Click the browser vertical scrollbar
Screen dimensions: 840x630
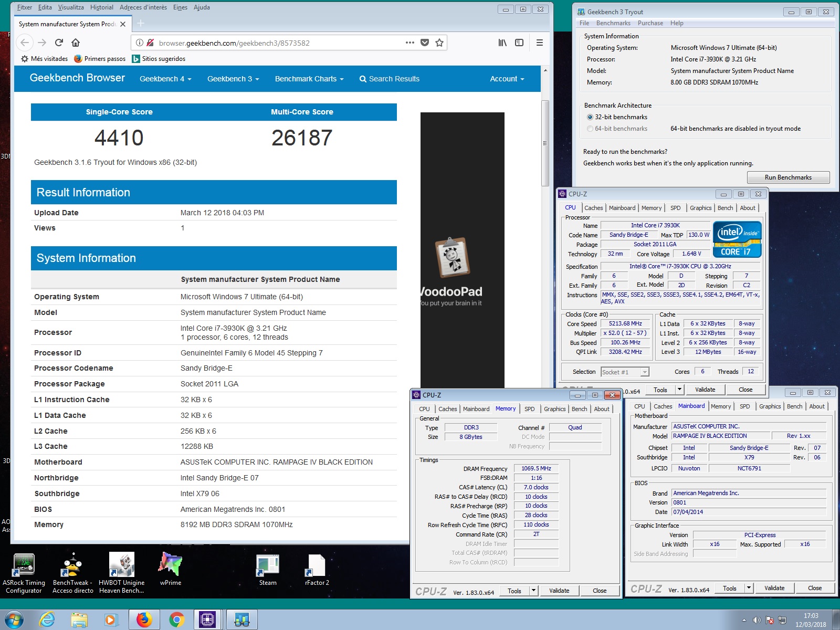pos(545,143)
